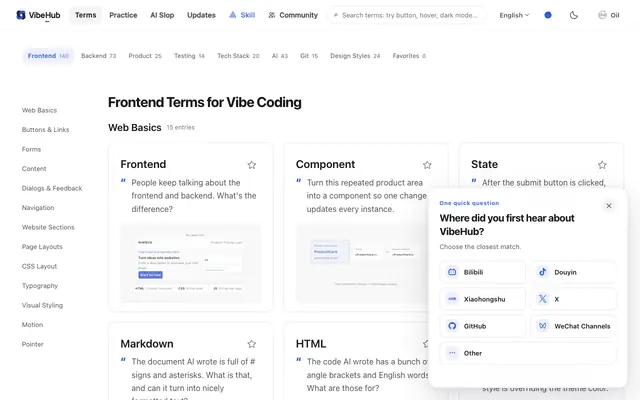Jump to Page Layouts in sidebar
Viewport: 640px width, 400px height.
coord(42,247)
